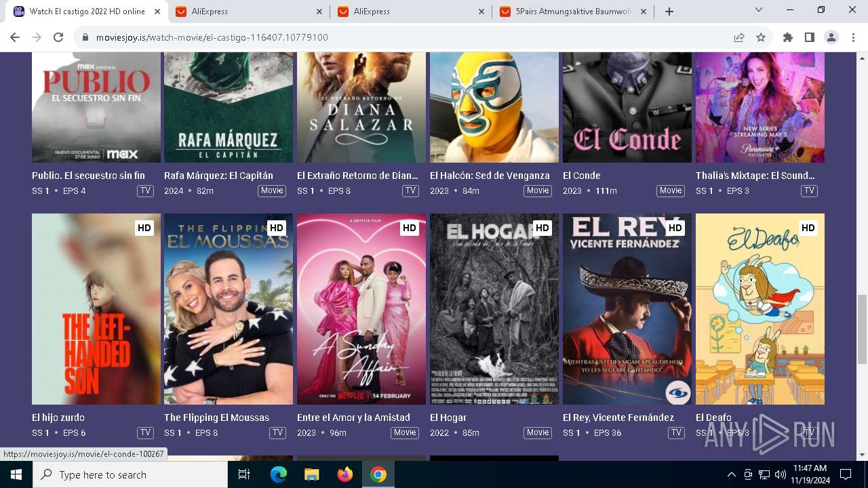This screenshot has height=488, width=868.
Task: Open the El Hogar poster
Action: pos(494,309)
